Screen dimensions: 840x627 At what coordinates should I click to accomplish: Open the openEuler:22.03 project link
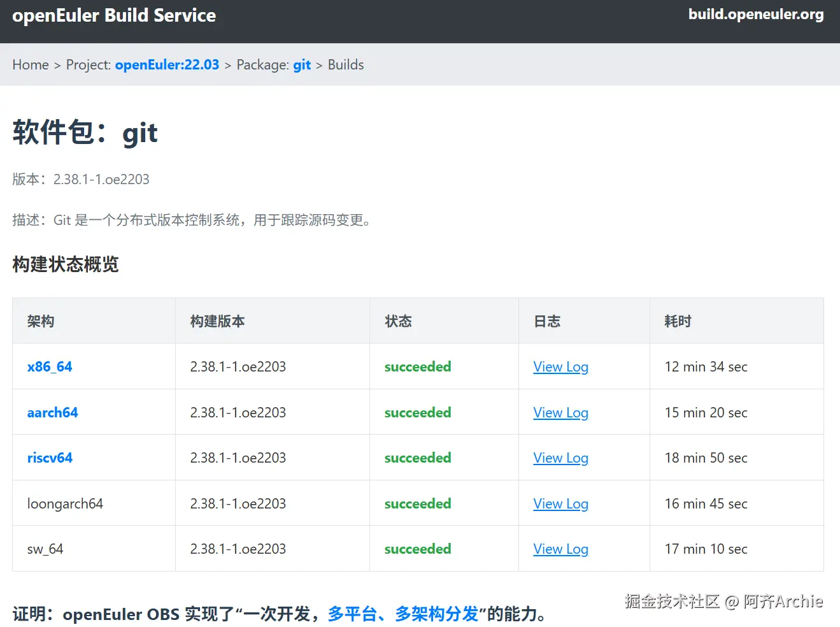167,65
